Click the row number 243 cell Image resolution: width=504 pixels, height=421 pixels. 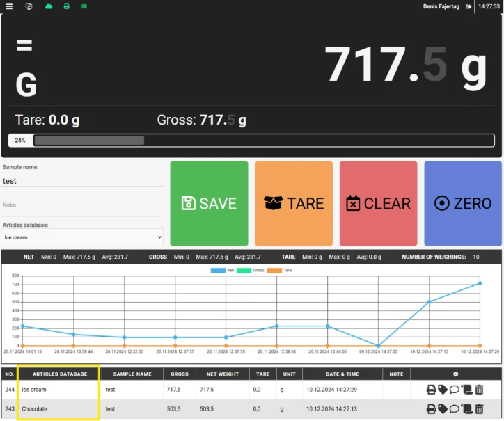coord(10,408)
